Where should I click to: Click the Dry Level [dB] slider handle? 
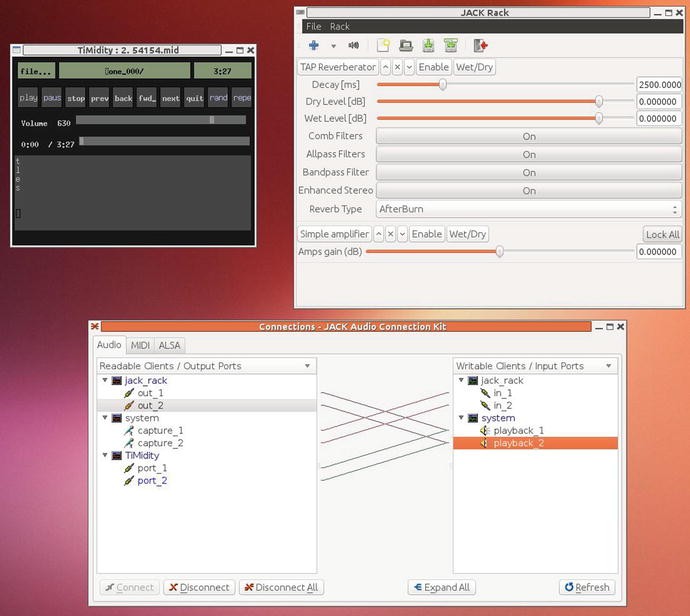599,101
